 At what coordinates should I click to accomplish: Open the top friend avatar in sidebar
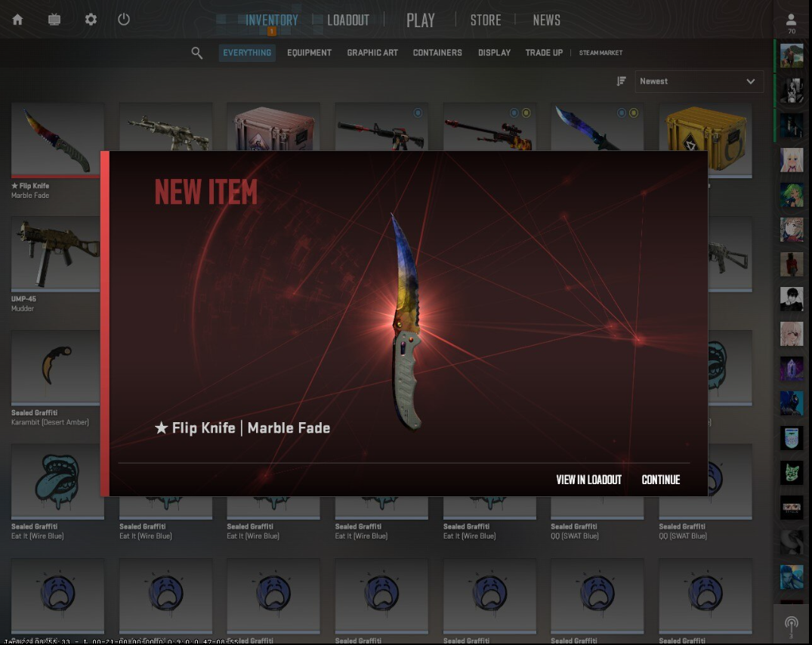tap(792, 56)
